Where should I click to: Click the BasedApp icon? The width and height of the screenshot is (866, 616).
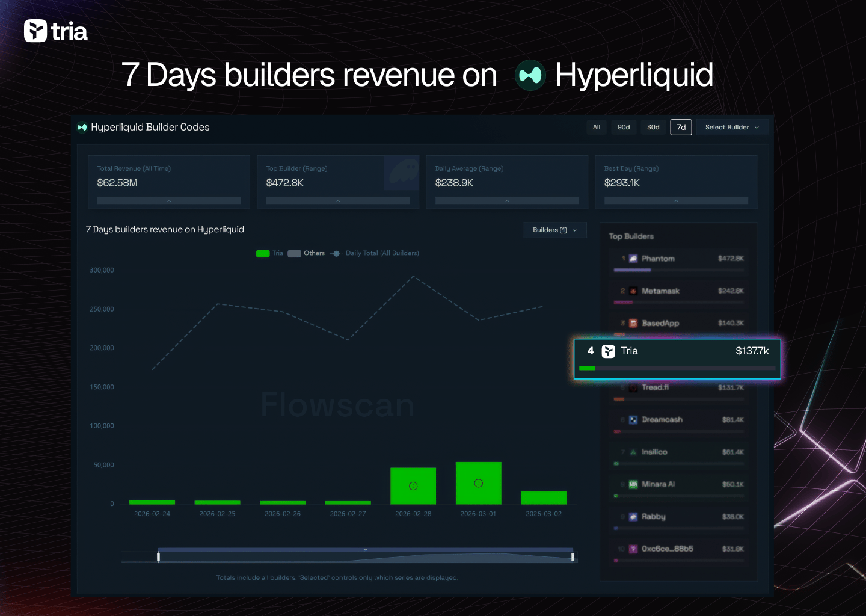[x=633, y=324]
